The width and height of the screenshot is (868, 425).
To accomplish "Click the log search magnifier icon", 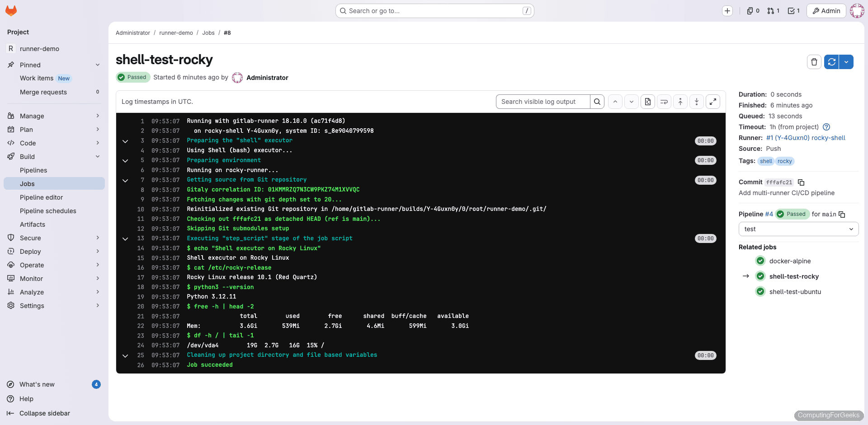I will [x=597, y=101].
